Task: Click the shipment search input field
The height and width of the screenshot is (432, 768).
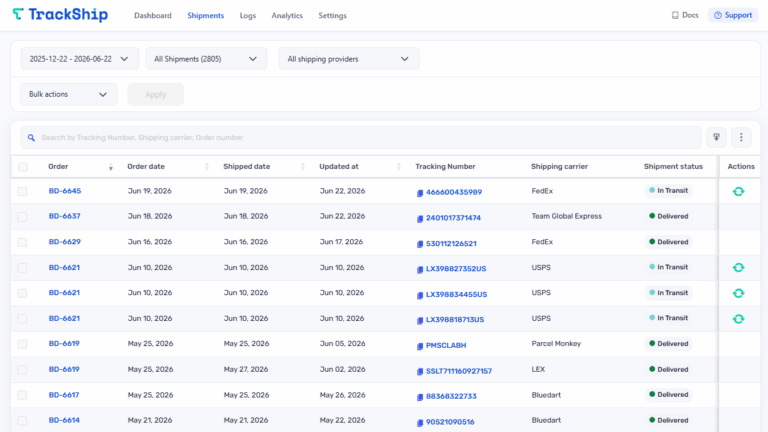Action: (x=361, y=138)
